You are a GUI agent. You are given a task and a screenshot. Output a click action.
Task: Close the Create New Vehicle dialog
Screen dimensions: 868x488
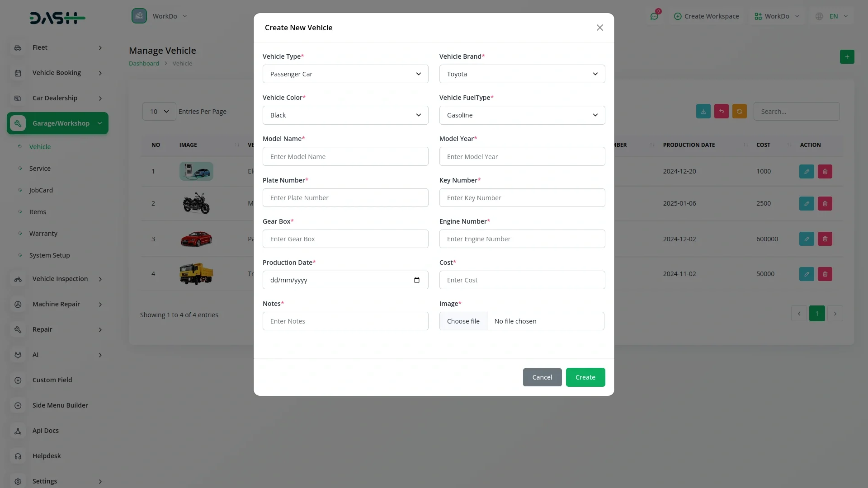pos(599,28)
